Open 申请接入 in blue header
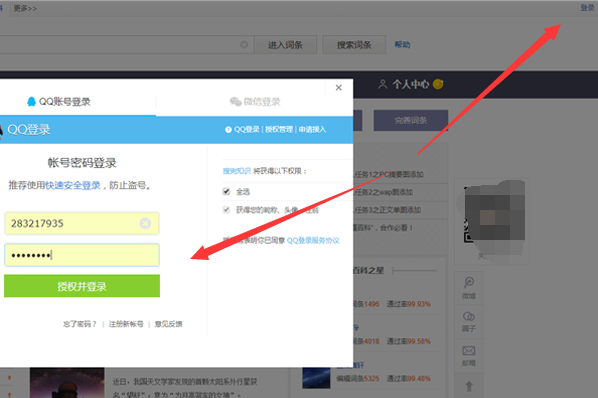The height and width of the screenshot is (398, 598). coord(312,130)
